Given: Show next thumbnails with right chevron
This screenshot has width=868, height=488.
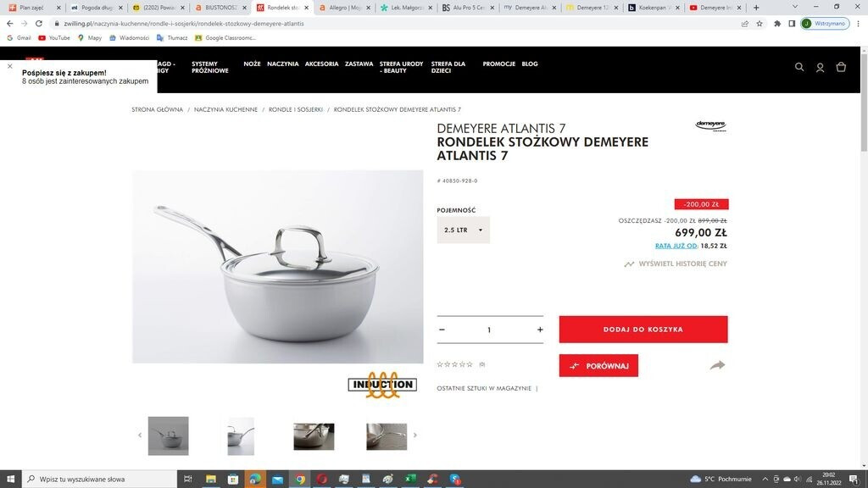Looking at the screenshot, I should (x=415, y=435).
